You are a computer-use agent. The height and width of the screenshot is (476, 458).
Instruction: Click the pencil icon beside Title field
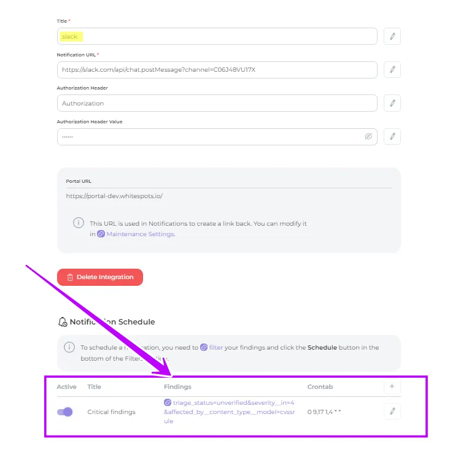[x=392, y=36]
